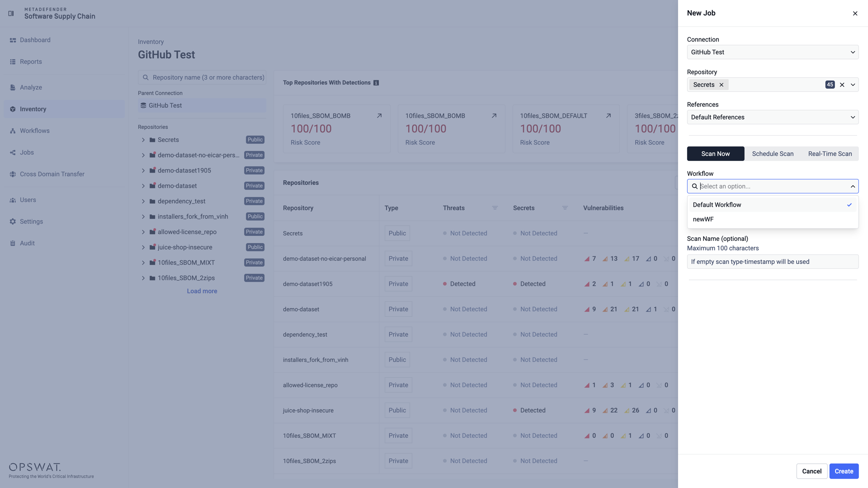Click the Cancel button
Image resolution: width=868 pixels, height=488 pixels.
click(x=811, y=471)
